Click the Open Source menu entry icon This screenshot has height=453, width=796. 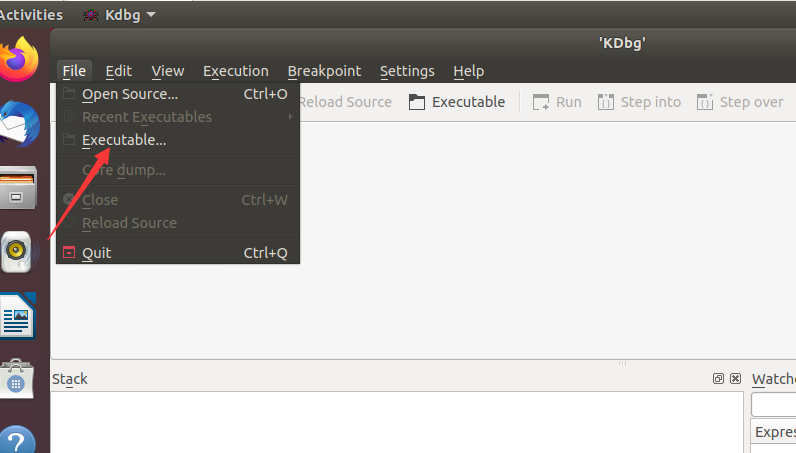[69, 93]
